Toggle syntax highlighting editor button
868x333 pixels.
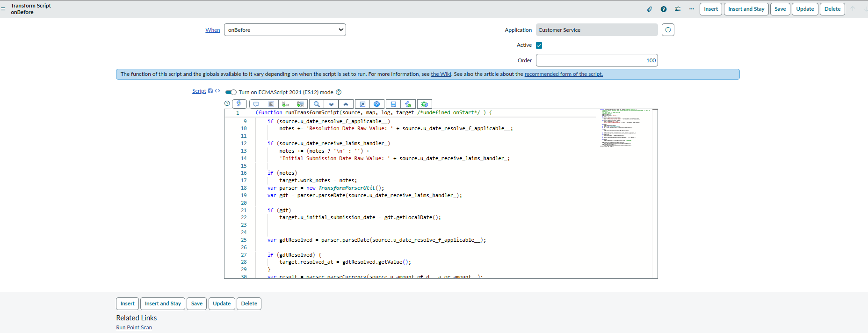point(239,104)
